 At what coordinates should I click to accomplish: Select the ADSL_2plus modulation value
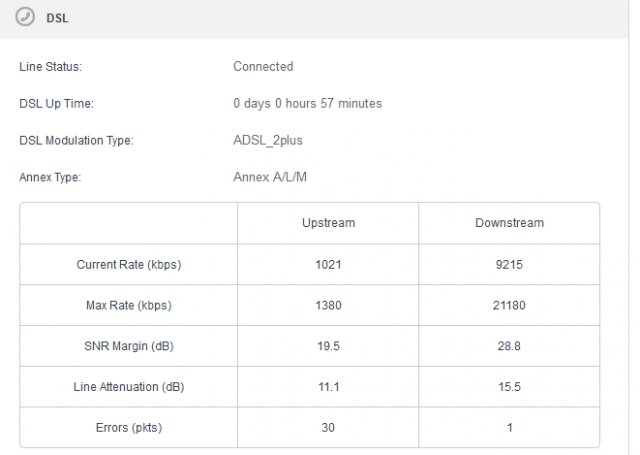pos(268,141)
